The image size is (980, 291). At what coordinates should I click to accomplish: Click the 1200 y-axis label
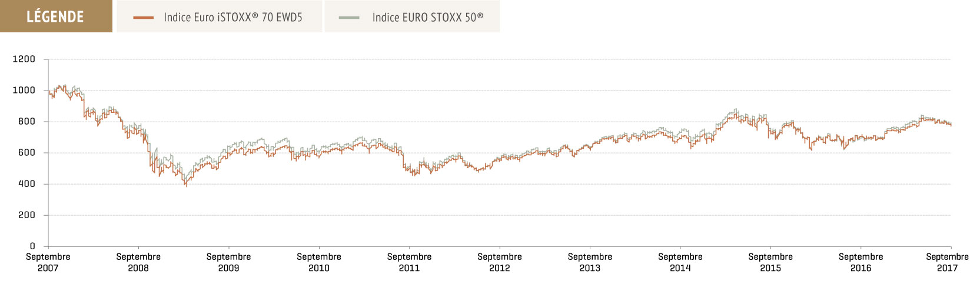pyautogui.click(x=24, y=59)
